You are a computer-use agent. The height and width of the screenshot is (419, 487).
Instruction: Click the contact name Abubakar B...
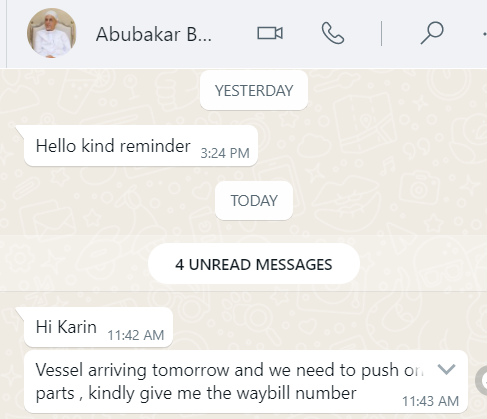[154, 34]
